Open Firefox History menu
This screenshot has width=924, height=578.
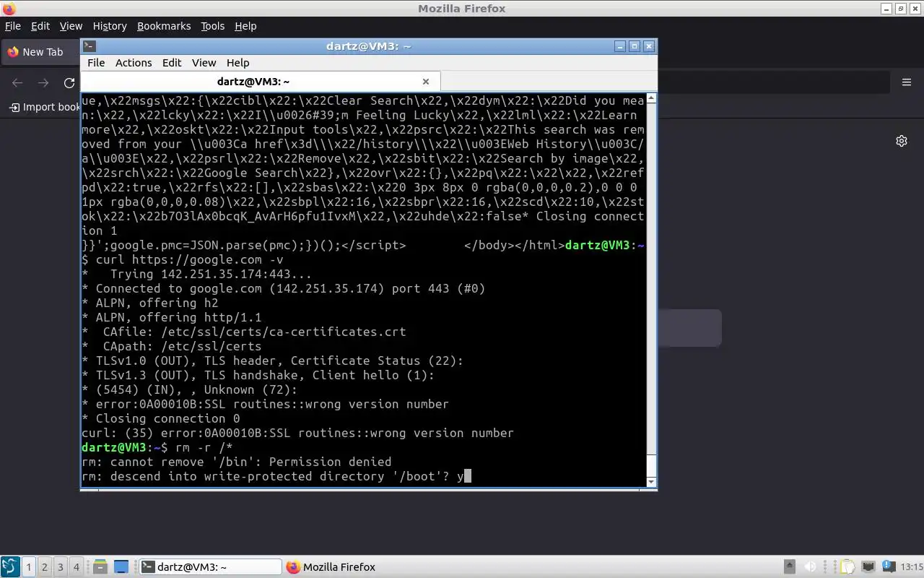point(110,26)
